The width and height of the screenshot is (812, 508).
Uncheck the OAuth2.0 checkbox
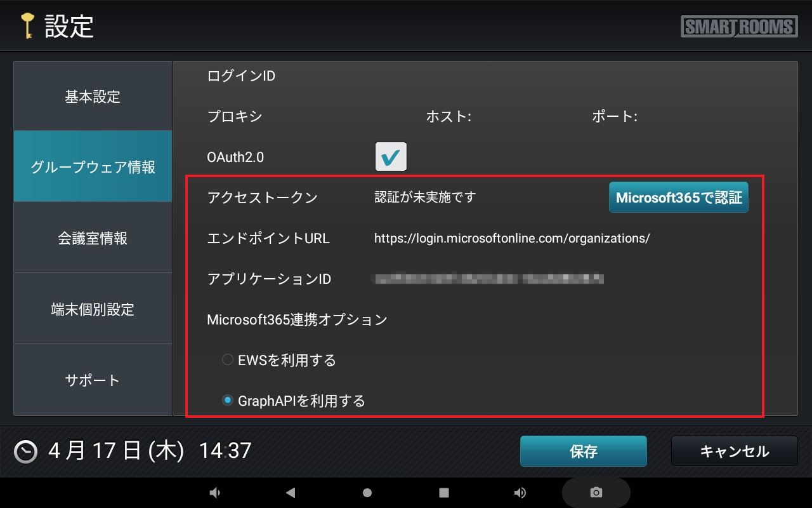tap(391, 157)
